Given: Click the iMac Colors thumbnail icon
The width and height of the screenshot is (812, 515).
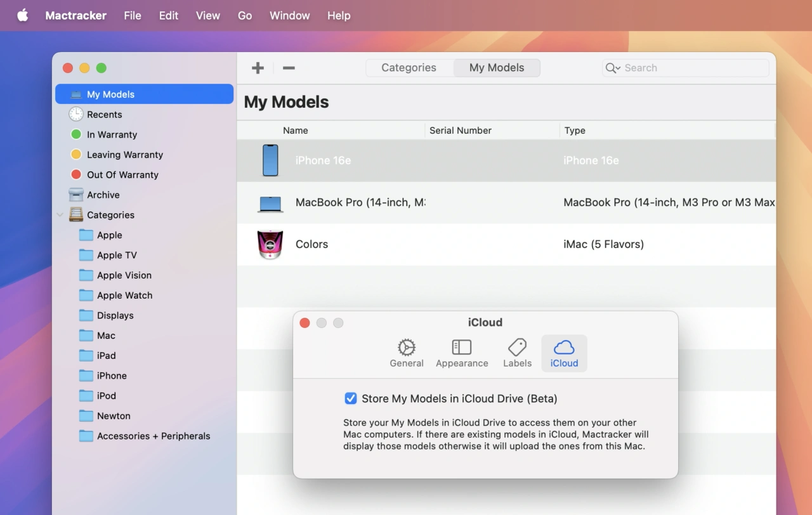Looking at the screenshot, I should tap(270, 245).
